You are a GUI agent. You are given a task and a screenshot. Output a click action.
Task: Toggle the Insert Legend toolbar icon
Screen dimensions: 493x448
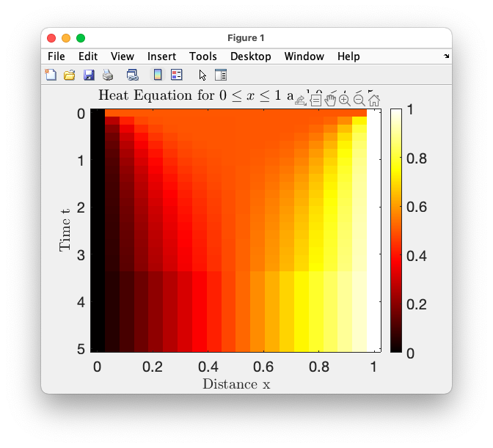point(176,75)
